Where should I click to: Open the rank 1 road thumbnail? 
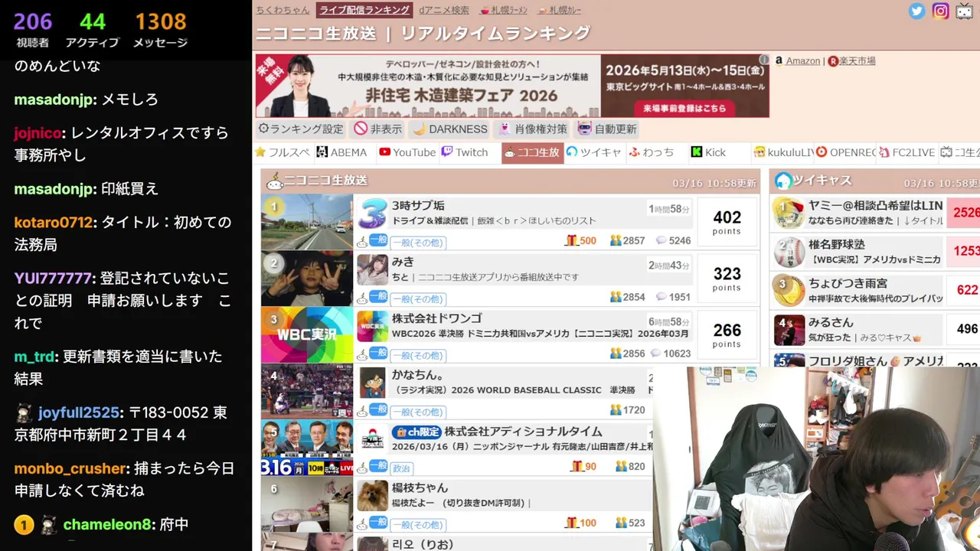coord(307,222)
